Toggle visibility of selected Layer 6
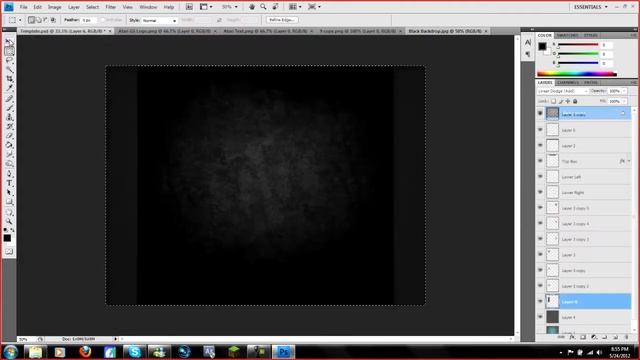Image resolution: width=640 pixels, height=360 pixels. (540, 301)
